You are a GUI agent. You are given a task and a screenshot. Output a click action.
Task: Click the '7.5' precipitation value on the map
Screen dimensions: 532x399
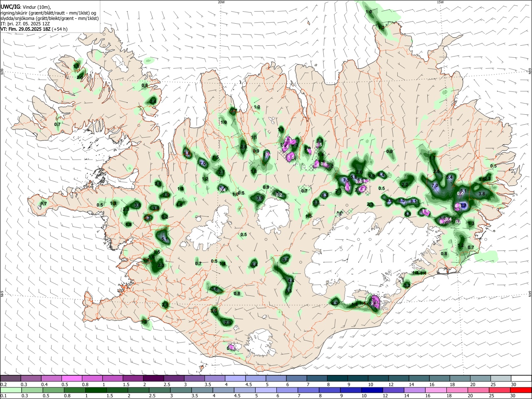click(x=346, y=180)
